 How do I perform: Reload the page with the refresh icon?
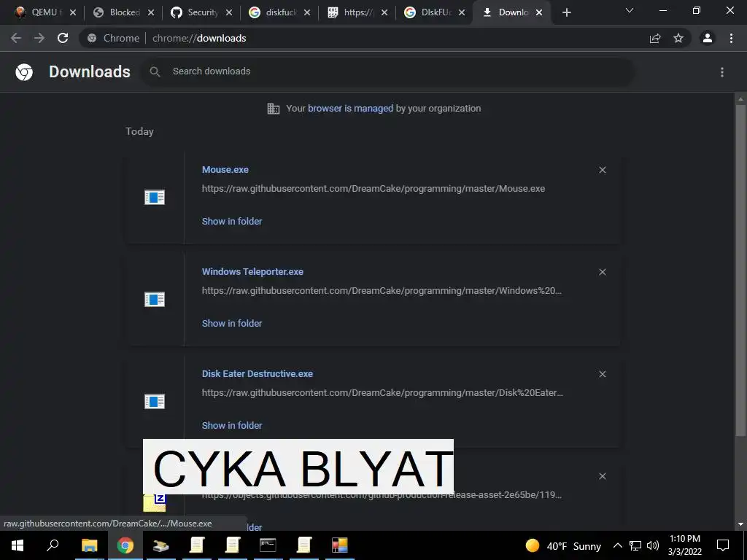click(x=63, y=38)
